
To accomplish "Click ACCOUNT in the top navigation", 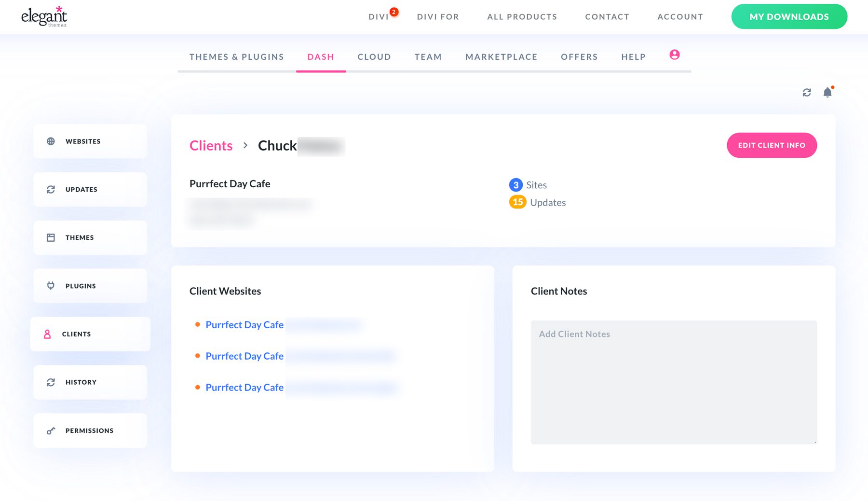I will click(x=680, y=16).
